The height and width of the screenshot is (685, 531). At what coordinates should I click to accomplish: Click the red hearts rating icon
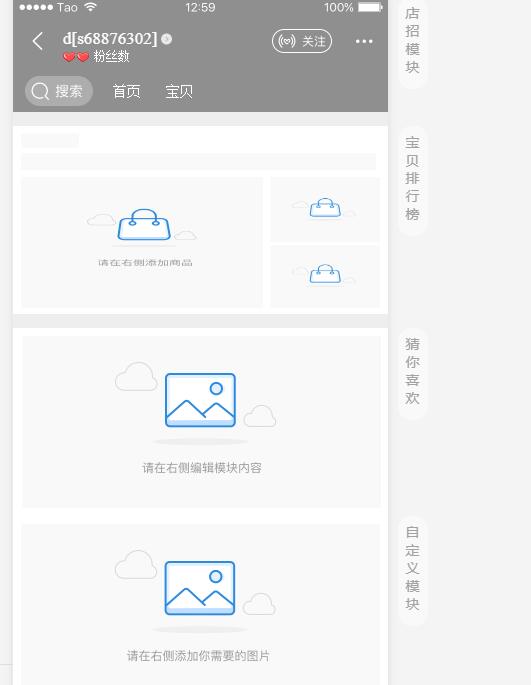pos(76,57)
